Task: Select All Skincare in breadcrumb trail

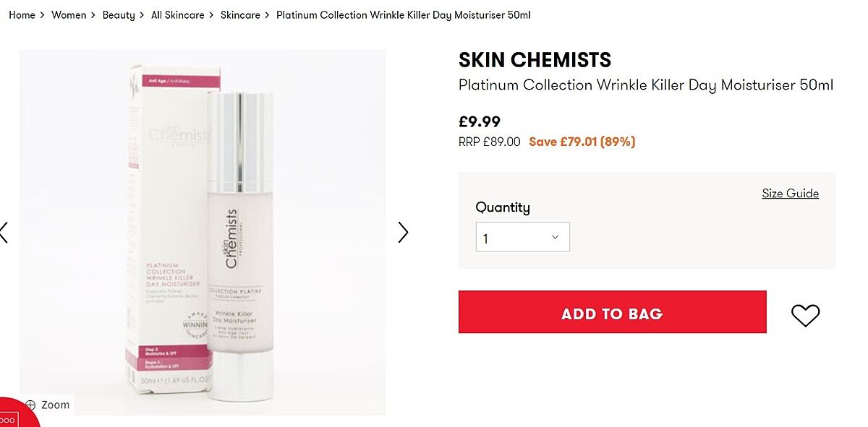Action: [177, 15]
